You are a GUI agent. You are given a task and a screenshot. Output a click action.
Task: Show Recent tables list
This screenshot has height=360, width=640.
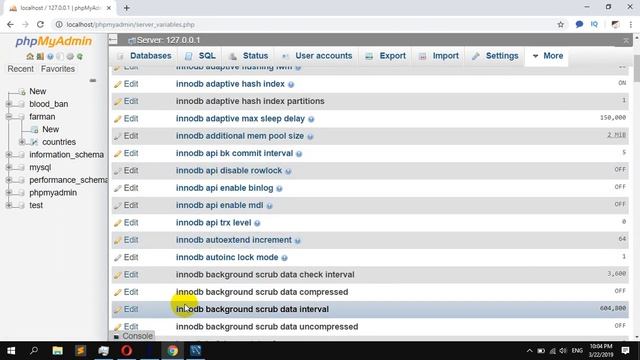pos(20,69)
